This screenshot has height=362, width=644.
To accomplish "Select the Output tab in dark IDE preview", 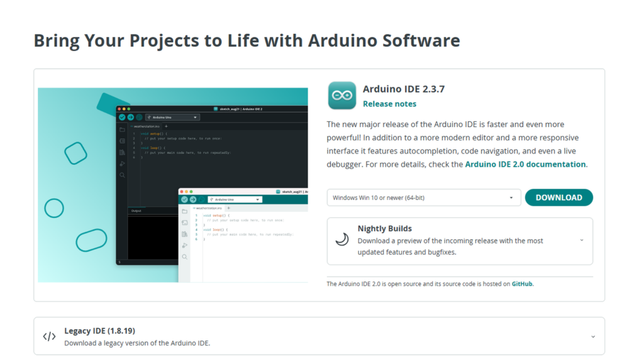I will [x=136, y=211].
